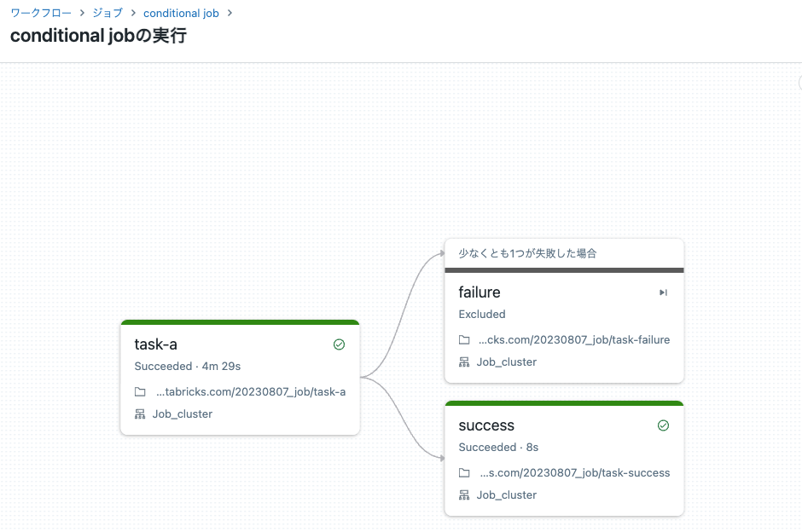
Task: Navigate to conditional job breadcrumb
Action: tap(181, 14)
